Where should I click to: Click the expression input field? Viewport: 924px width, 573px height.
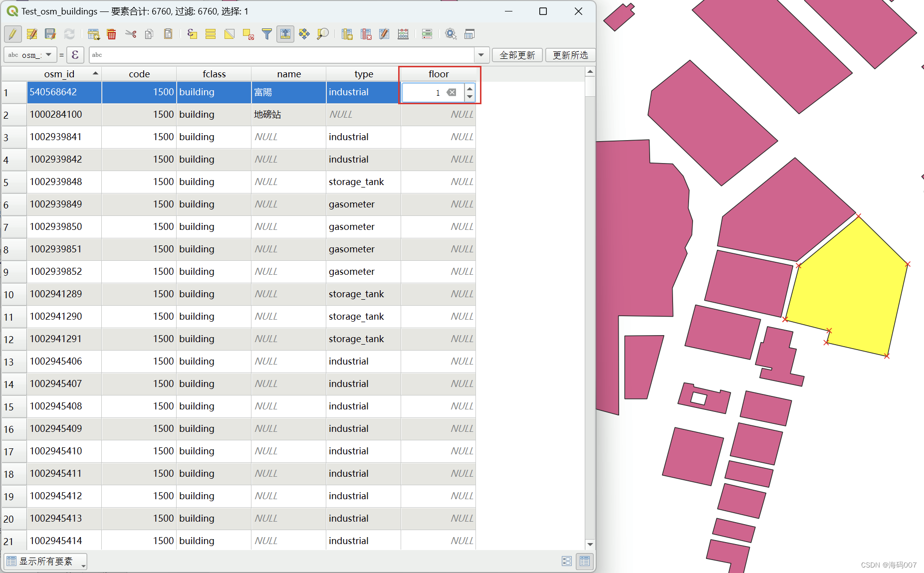click(282, 55)
